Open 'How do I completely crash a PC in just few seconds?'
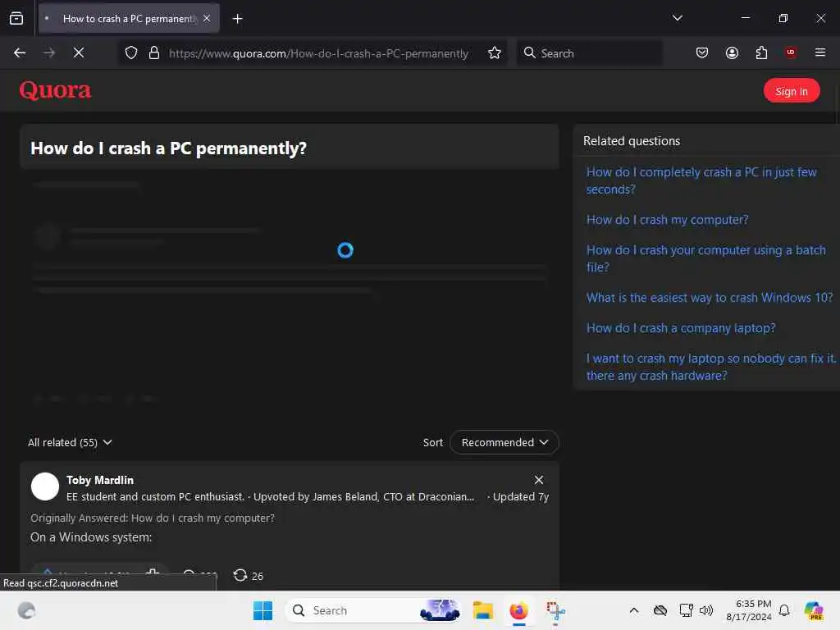 701,180
